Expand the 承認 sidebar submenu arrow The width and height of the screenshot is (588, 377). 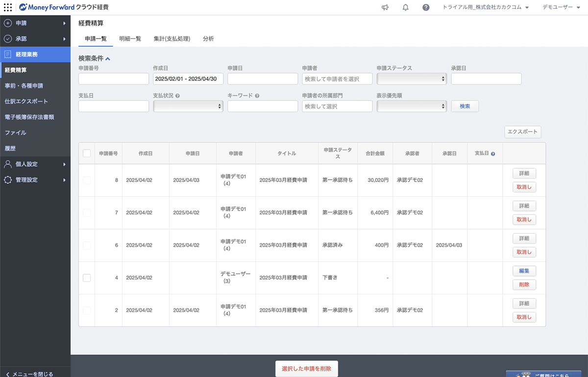point(64,39)
